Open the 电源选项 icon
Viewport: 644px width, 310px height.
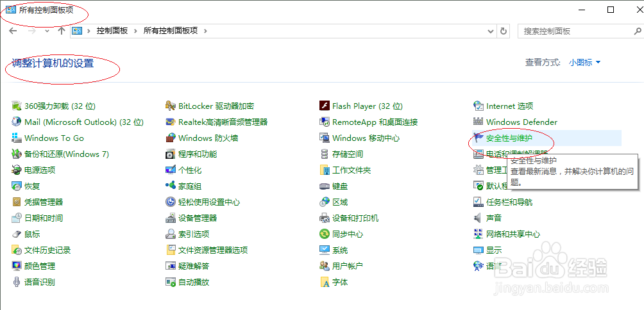(x=17, y=170)
